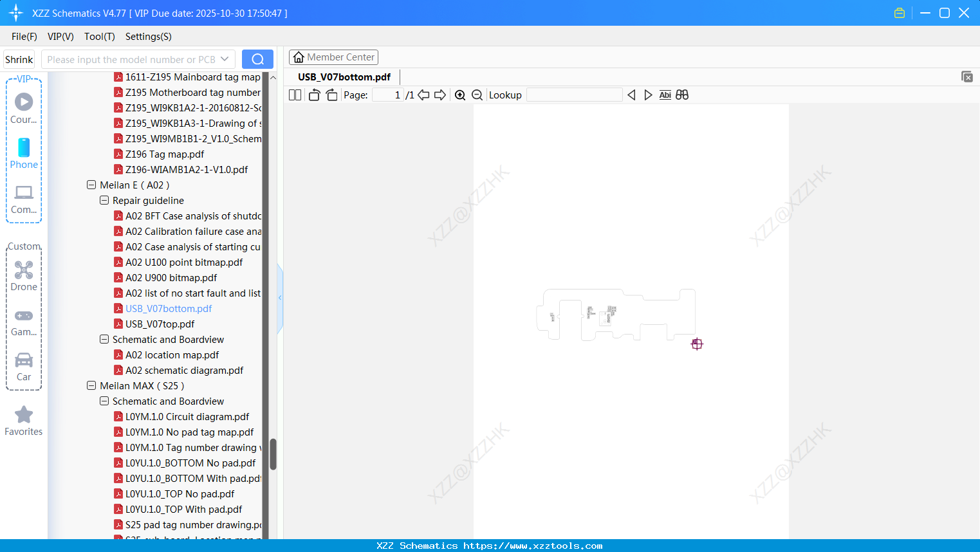Open L0YM.1.0 No pad tag map.pdf

[x=189, y=432]
